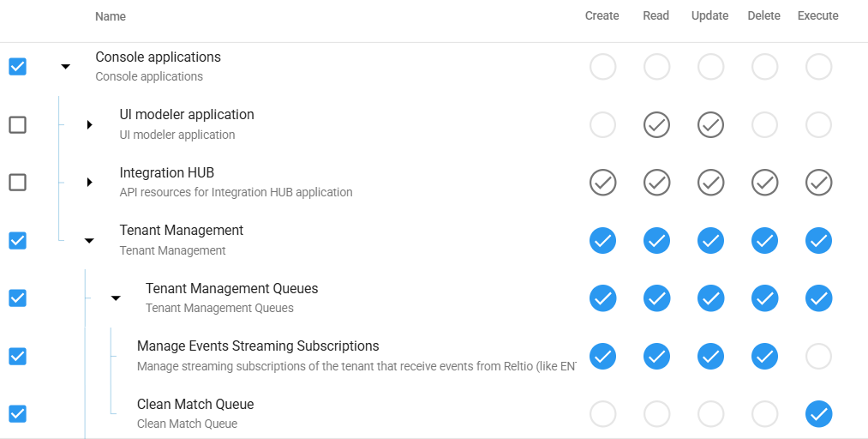Collapse the Tenant Management Queues node
The width and height of the screenshot is (868, 439).
tap(116, 298)
